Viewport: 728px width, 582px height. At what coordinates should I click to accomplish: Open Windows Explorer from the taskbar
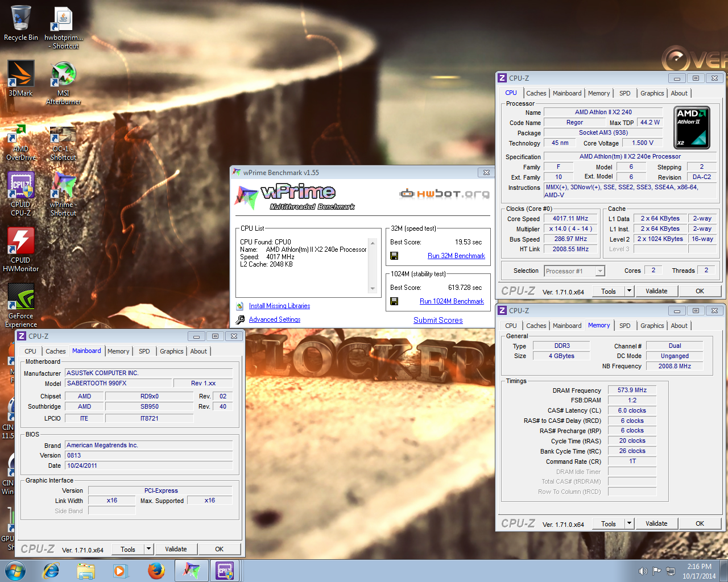click(86, 571)
